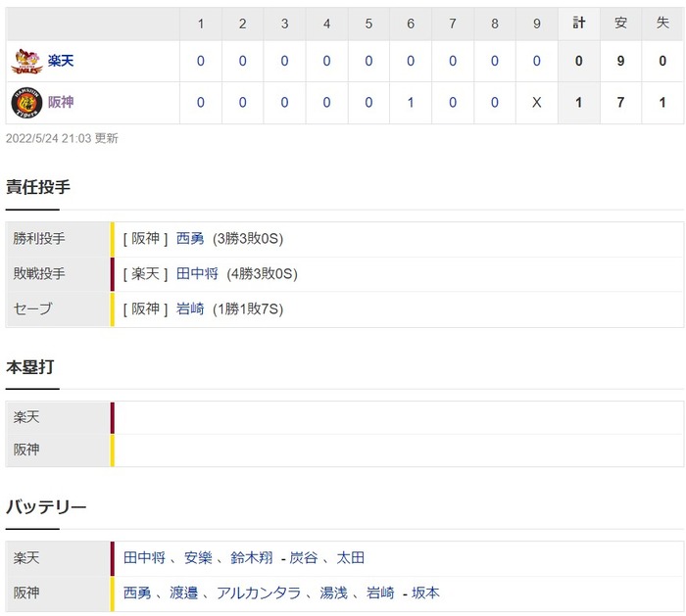Click Hanshin's 8th inning score
Viewport: 686px width, 616px height.
point(494,103)
